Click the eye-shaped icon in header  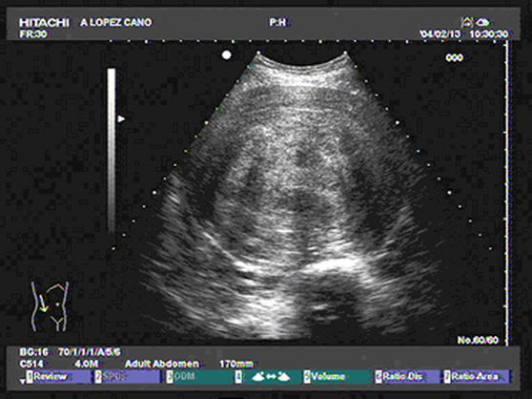pyautogui.click(x=482, y=23)
